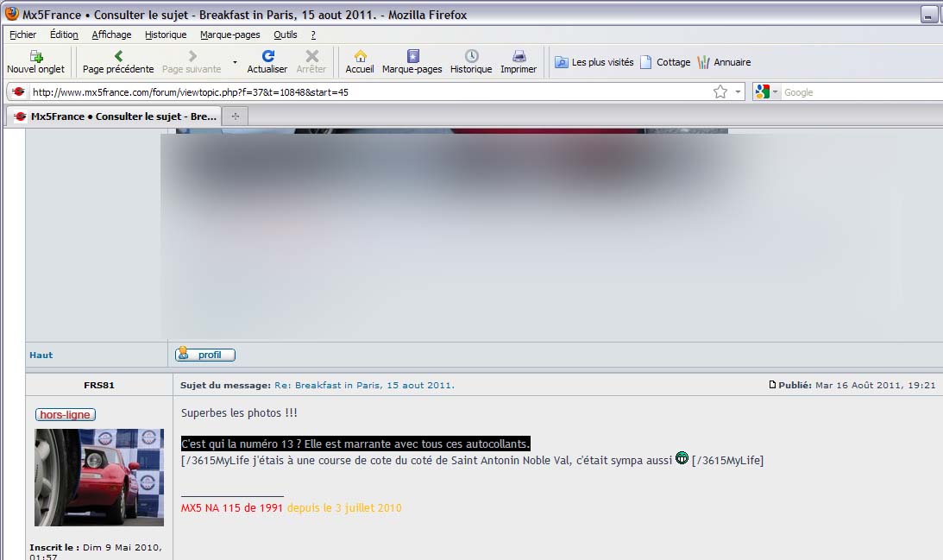Screen dimensions: 943x560
Task: Click the Haut link to jump to top
Action: 41,355
